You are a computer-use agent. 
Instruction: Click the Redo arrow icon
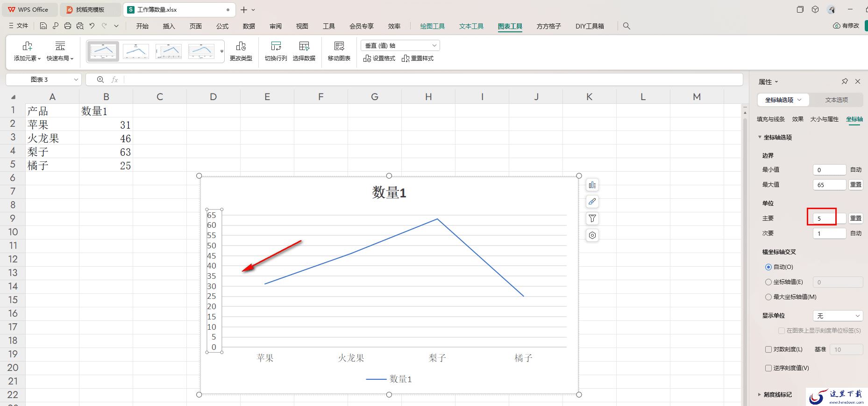[104, 26]
